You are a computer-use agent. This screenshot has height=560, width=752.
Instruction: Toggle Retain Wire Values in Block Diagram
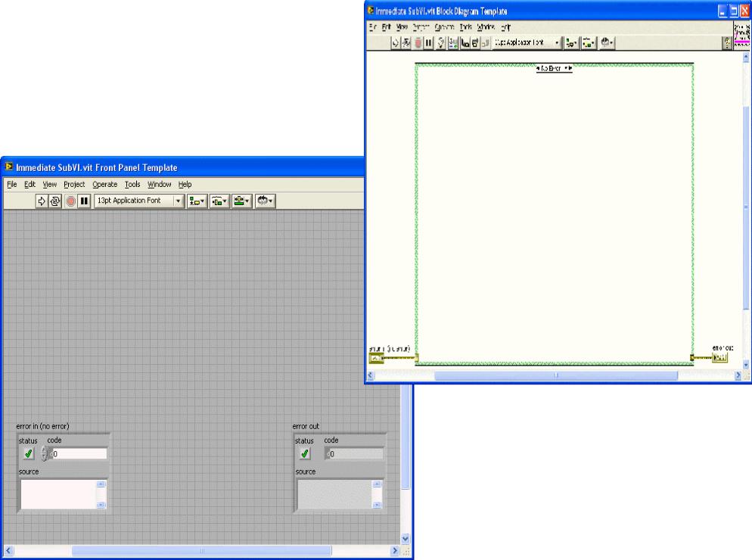pyautogui.click(x=452, y=43)
